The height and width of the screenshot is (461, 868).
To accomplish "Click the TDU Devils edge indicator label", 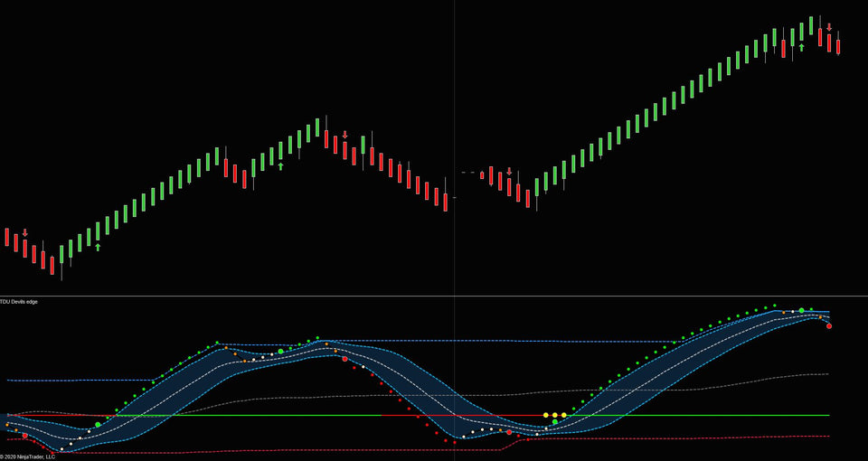I will (19, 301).
